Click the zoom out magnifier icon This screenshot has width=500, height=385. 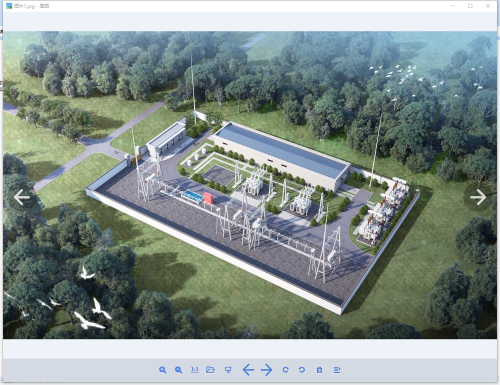point(178,370)
